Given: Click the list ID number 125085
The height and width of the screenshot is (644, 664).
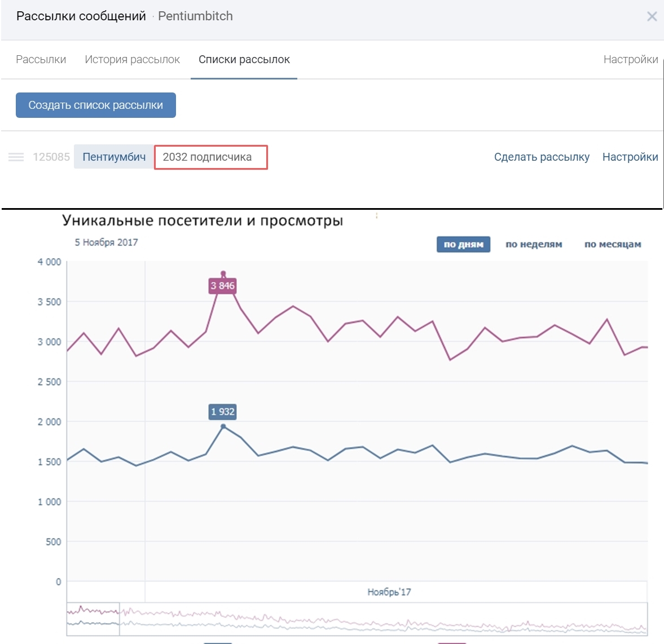Looking at the screenshot, I should (51, 157).
